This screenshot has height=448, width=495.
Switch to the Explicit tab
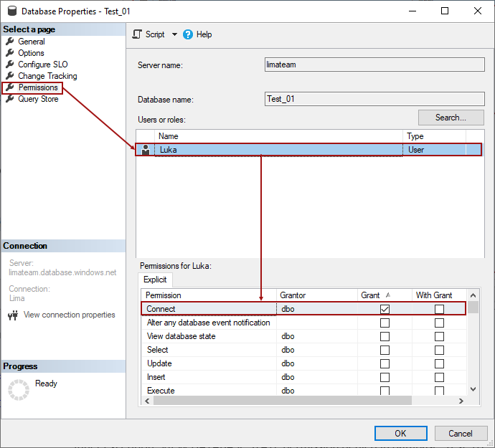coord(155,280)
